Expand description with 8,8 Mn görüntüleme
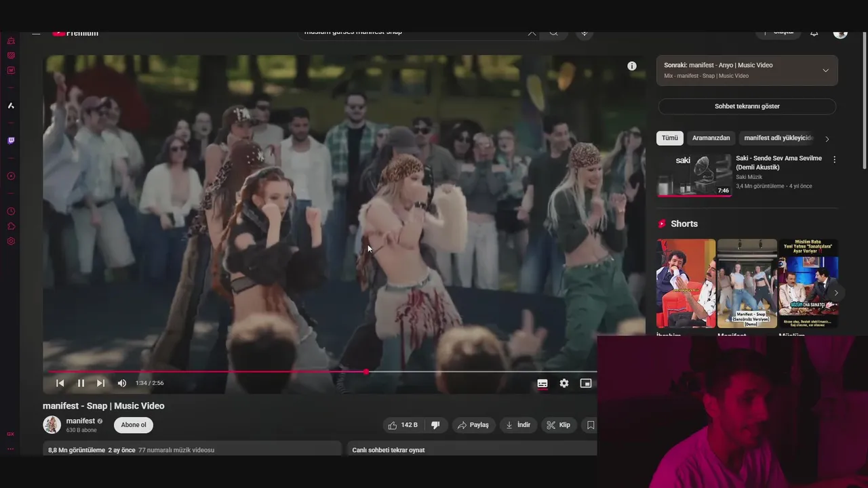 coord(192,449)
